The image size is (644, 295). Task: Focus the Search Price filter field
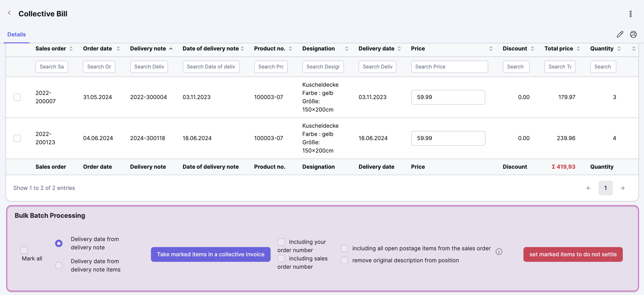coord(449,67)
